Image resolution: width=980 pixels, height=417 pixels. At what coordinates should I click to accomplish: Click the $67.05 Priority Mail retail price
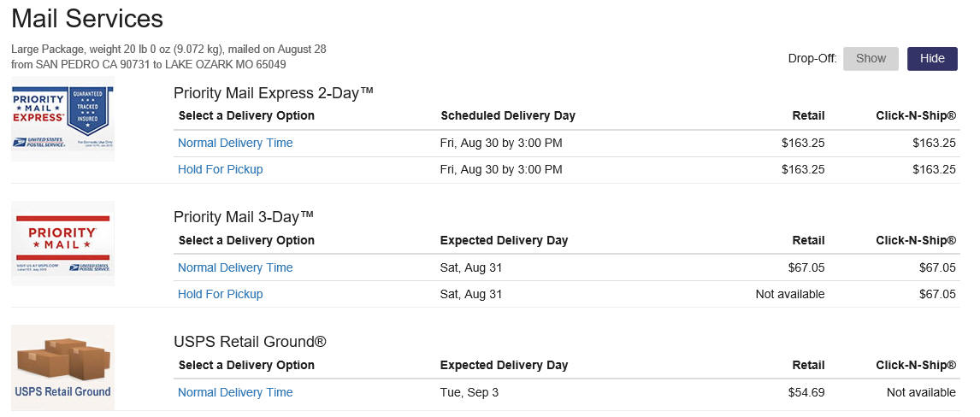[806, 267]
